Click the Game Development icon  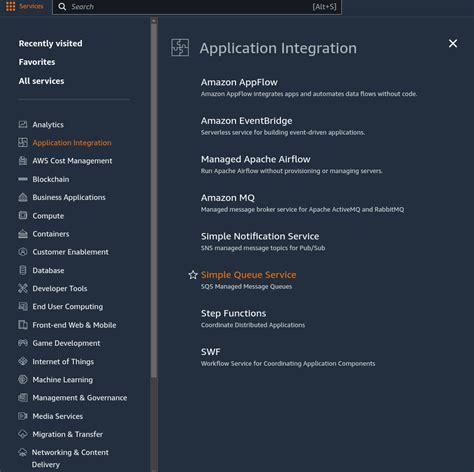click(x=23, y=343)
